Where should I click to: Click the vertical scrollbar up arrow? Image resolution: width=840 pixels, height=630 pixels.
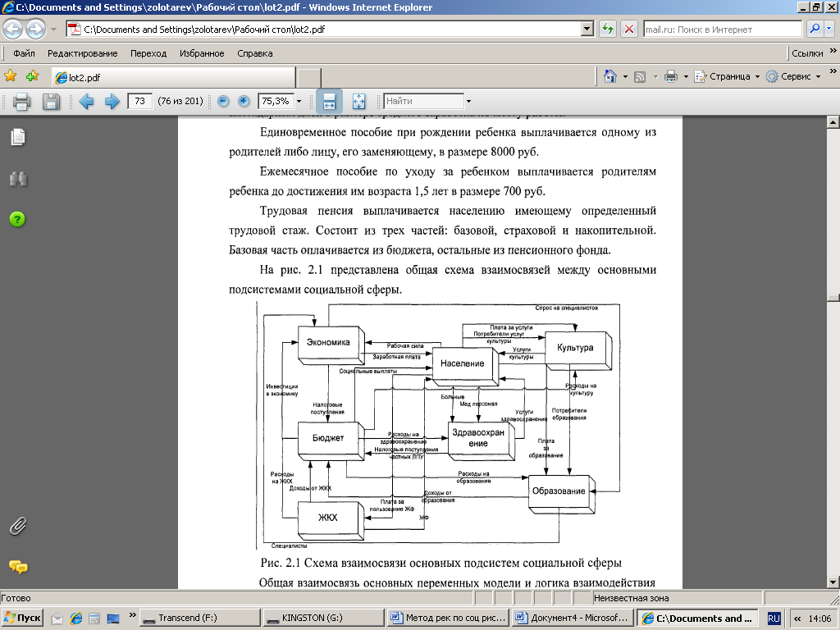(833, 122)
